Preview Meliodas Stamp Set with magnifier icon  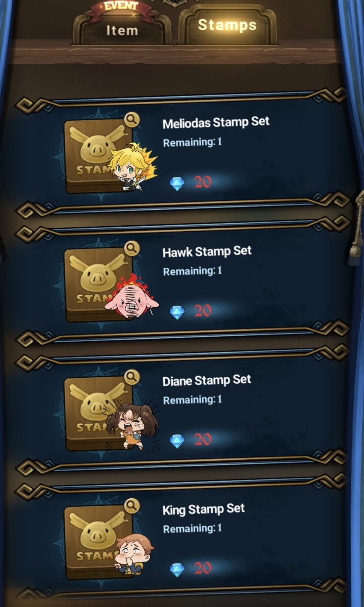[132, 119]
